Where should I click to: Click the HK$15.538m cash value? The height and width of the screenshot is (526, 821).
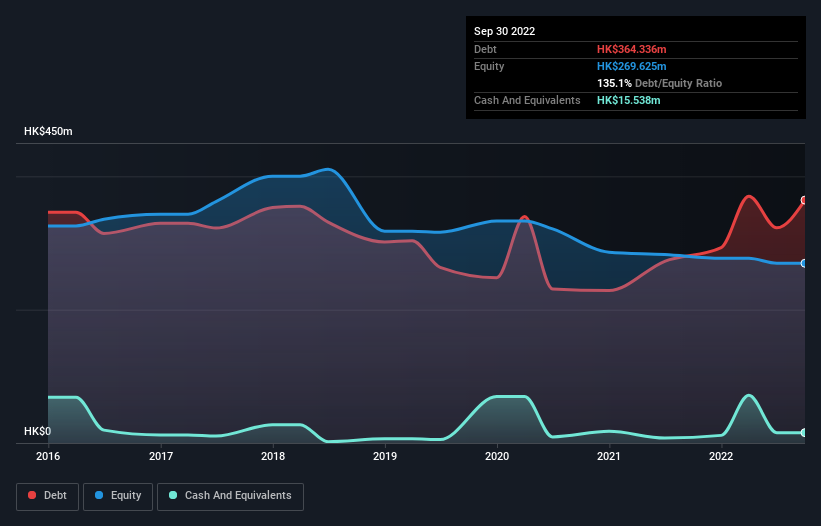628,100
